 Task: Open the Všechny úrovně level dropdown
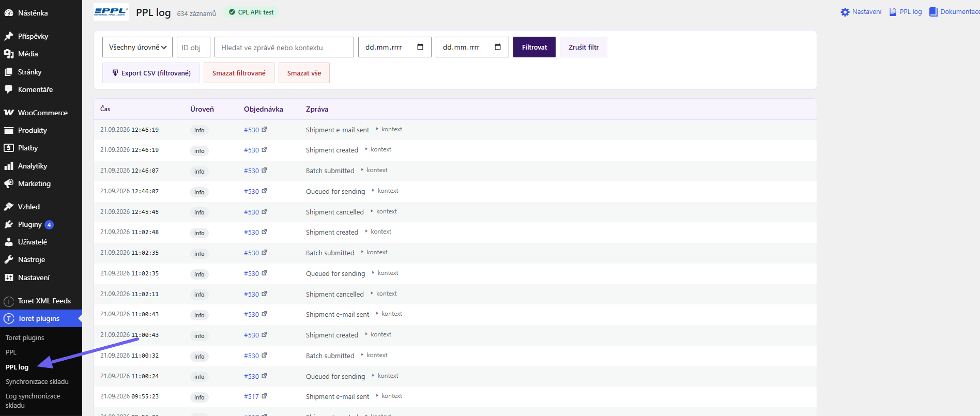[137, 47]
